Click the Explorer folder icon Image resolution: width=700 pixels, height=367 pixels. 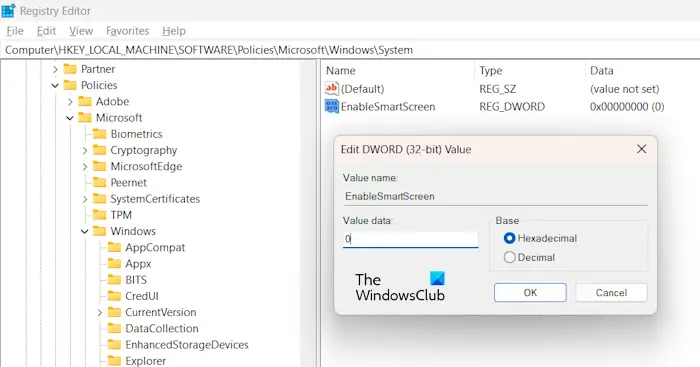tap(114, 361)
